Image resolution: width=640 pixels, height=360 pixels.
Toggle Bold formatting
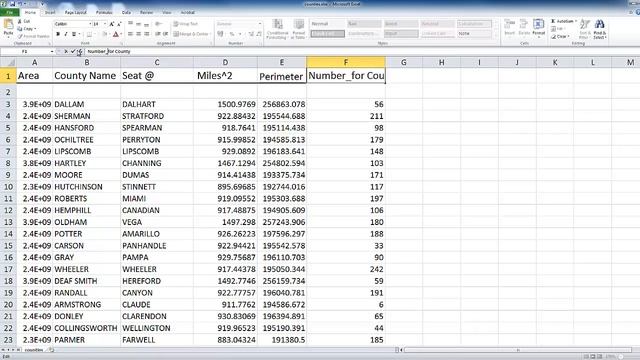click(x=58, y=34)
